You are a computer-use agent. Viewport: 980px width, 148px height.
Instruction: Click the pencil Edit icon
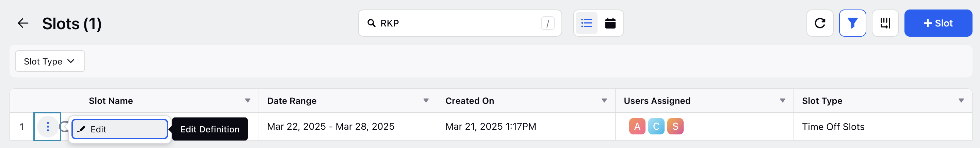coord(81,129)
